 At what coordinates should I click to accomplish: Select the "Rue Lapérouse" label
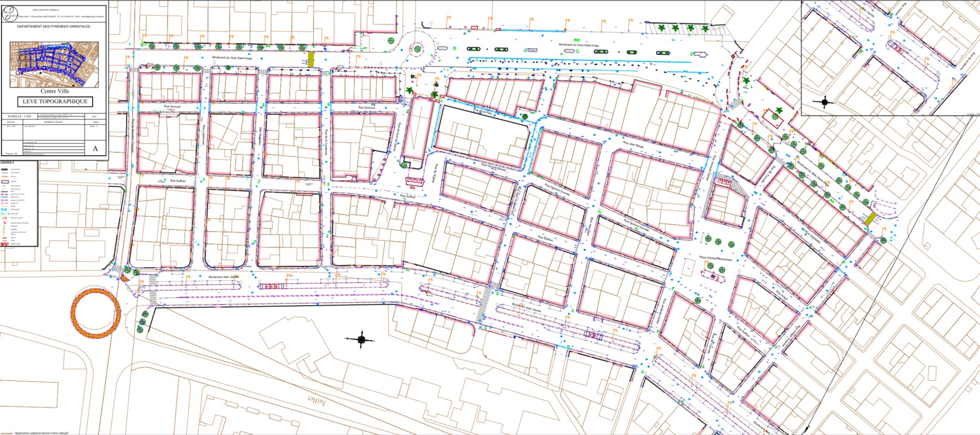coord(203,135)
